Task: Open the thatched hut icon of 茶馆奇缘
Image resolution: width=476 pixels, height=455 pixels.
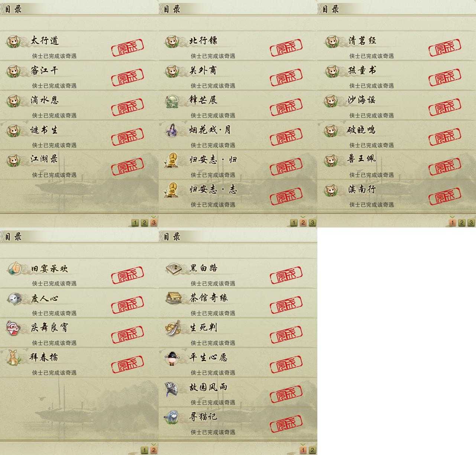Action: click(172, 298)
